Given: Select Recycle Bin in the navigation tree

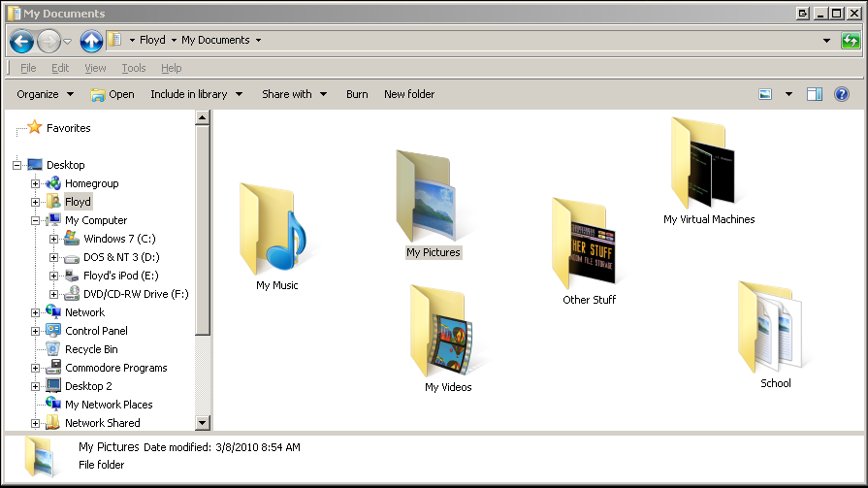Looking at the screenshot, I should coord(91,349).
